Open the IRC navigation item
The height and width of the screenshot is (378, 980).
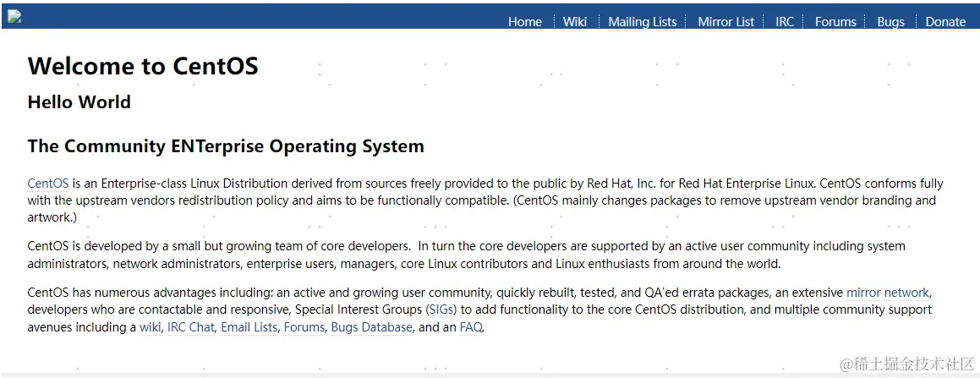(x=785, y=22)
